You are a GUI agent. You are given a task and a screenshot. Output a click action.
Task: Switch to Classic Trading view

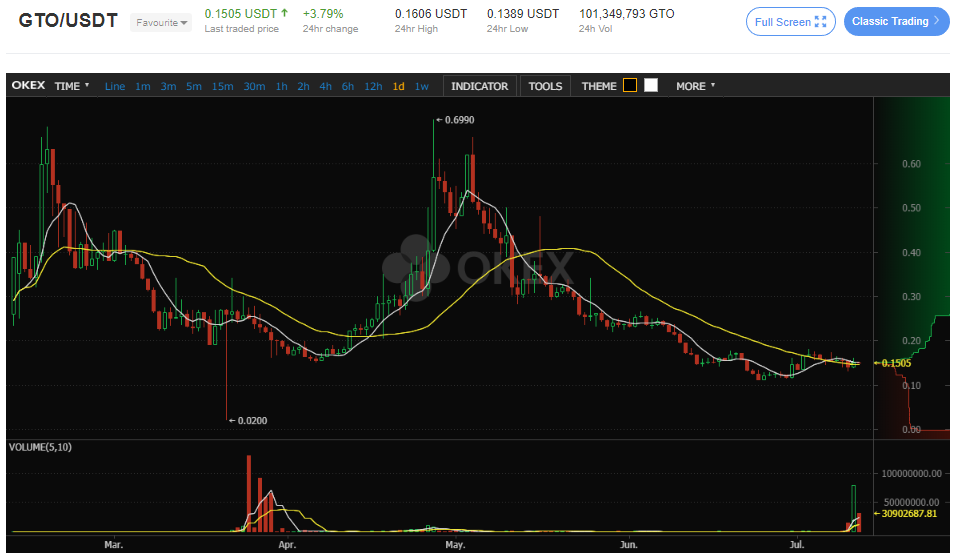pos(896,22)
